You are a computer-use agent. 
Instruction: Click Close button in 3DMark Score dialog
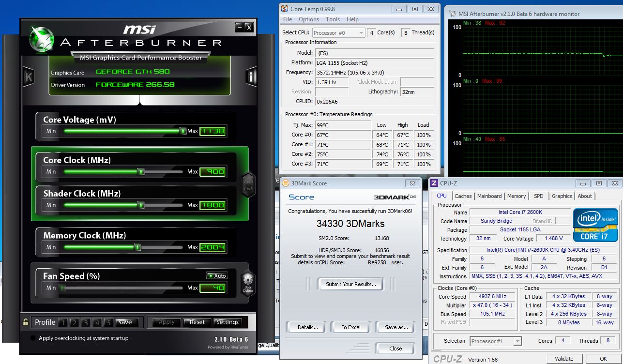click(395, 349)
